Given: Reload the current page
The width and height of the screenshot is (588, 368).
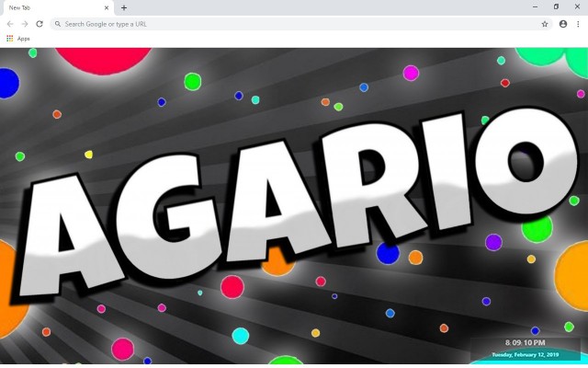Looking at the screenshot, I should click(40, 24).
